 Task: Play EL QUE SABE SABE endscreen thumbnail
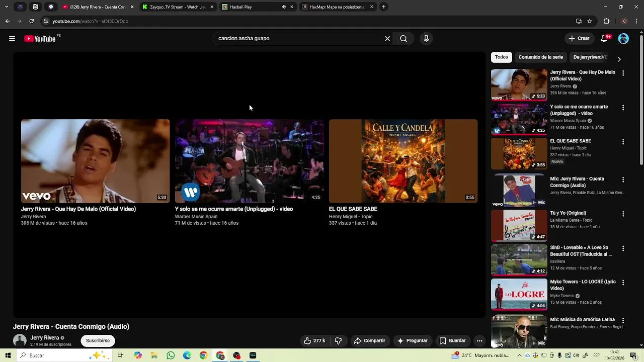click(403, 161)
